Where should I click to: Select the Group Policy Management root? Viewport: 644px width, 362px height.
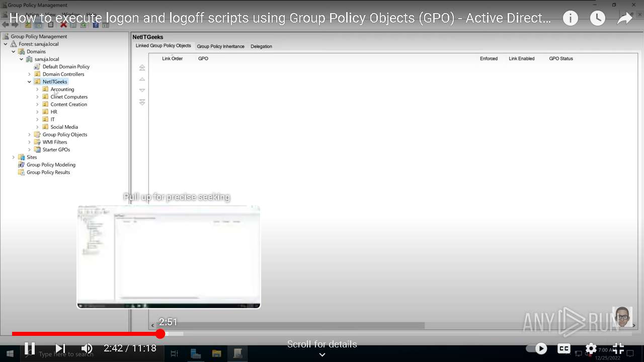[x=39, y=37]
